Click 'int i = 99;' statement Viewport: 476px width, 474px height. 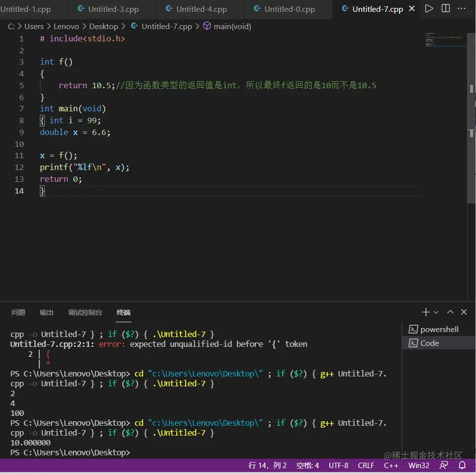point(75,120)
